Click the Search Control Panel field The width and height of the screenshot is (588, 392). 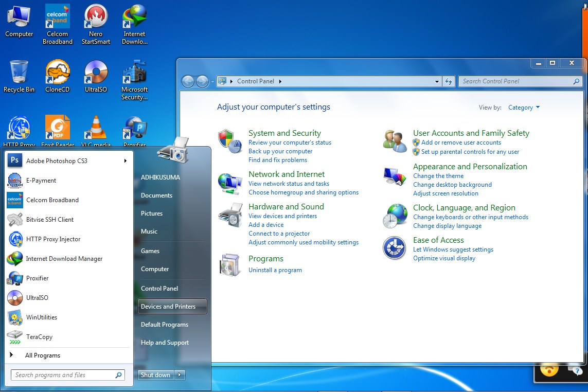520,81
